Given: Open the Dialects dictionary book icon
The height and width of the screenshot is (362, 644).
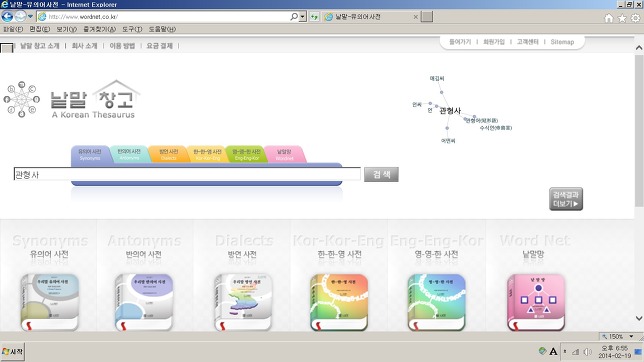Looking at the screenshot, I should click(243, 302).
